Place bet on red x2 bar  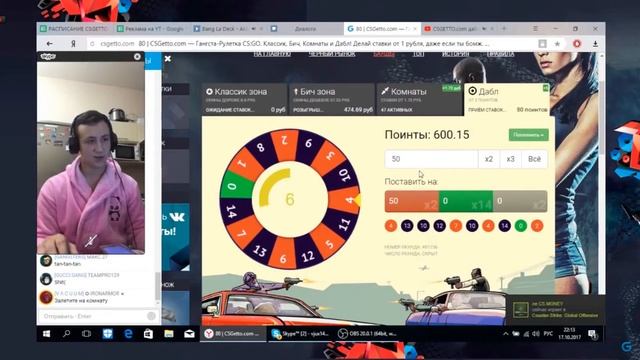(x=411, y=201)
